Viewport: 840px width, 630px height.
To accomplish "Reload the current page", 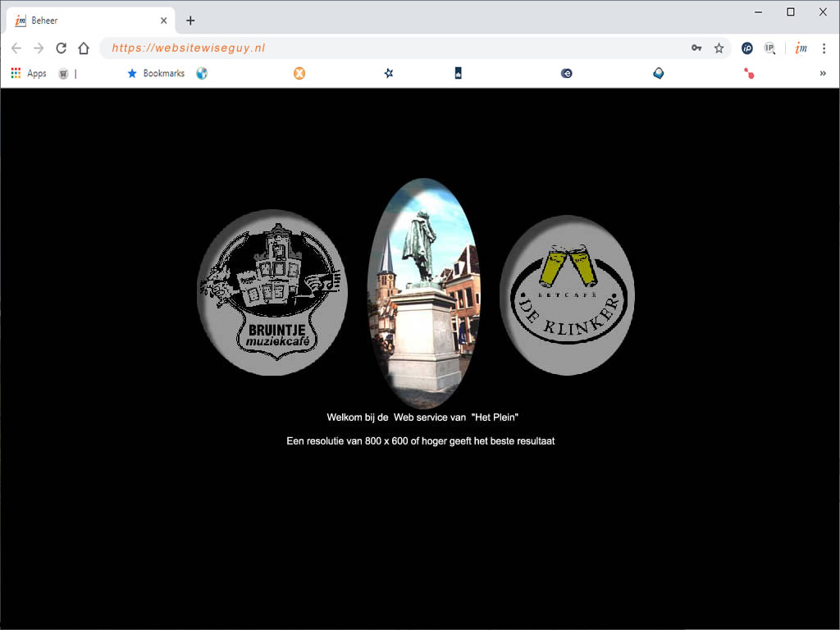I will (61, 48).
